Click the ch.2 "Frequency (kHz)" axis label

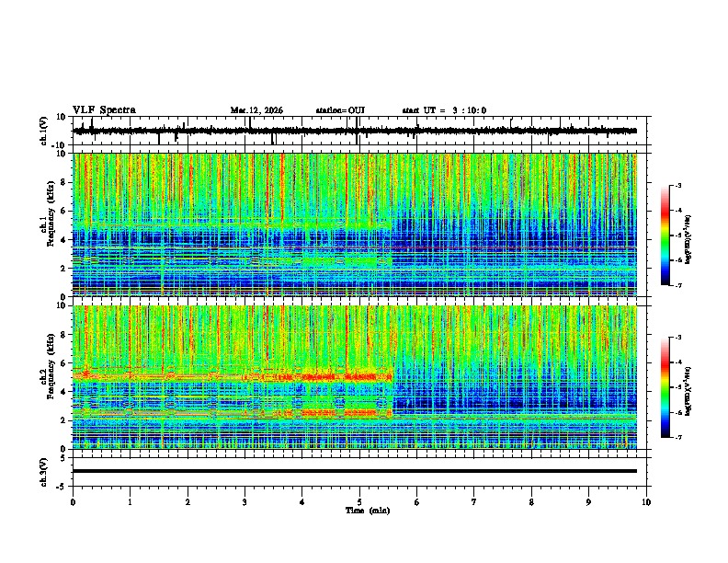coord(51,366)
